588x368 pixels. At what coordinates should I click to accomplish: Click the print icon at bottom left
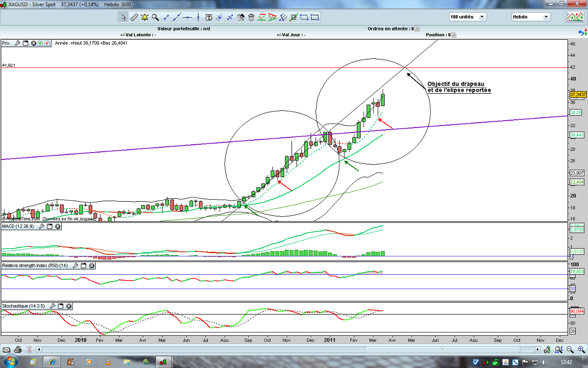(x=18, y=349)
